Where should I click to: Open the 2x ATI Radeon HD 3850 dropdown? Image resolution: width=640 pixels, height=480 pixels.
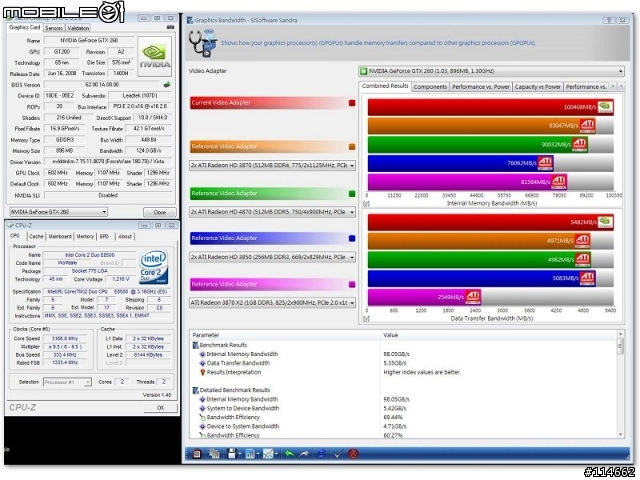[x=272, y=257]
